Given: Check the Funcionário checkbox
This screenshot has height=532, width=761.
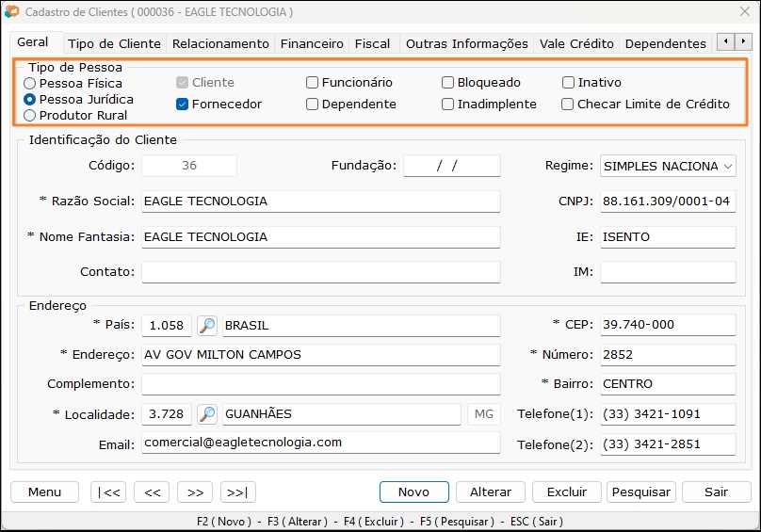Looking at the screenshot, I should pyautogui.click(x=312, y=83).
